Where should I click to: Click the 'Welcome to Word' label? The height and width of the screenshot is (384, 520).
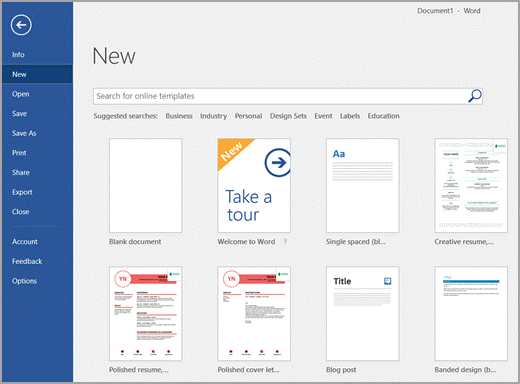[246, 242]
